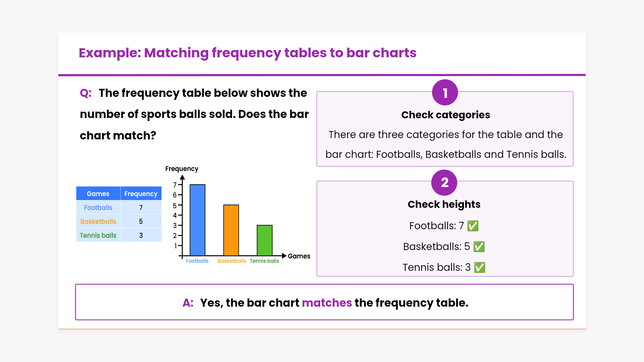Click the orange Basketballs bar

tap(231, 230)
